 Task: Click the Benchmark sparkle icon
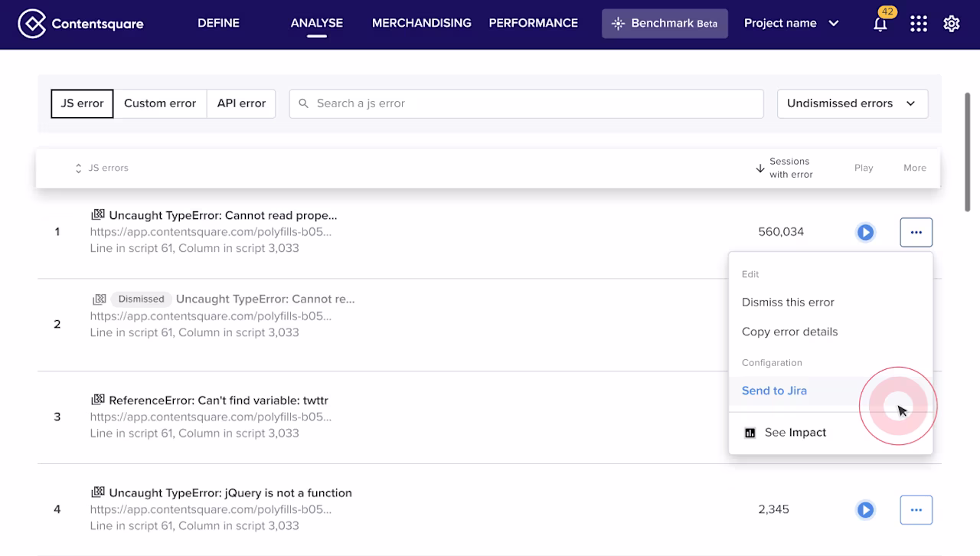point(618,24)
